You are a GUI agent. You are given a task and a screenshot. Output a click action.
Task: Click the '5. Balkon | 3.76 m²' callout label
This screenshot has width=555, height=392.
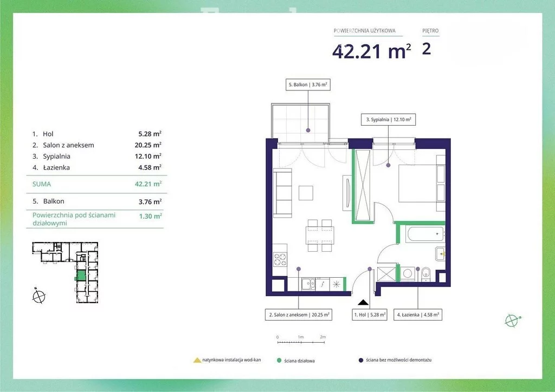(x=308, y=84)
